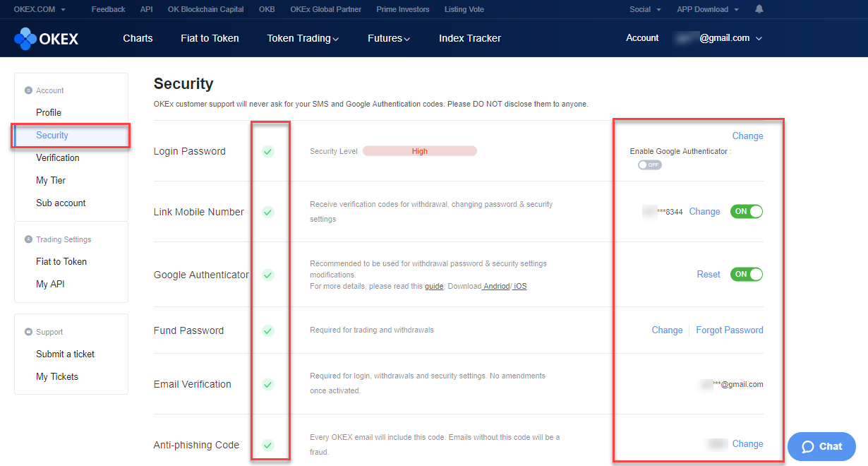Click green check beside Email Verification
The image size is (868, 466).
(x=268, y=384)
